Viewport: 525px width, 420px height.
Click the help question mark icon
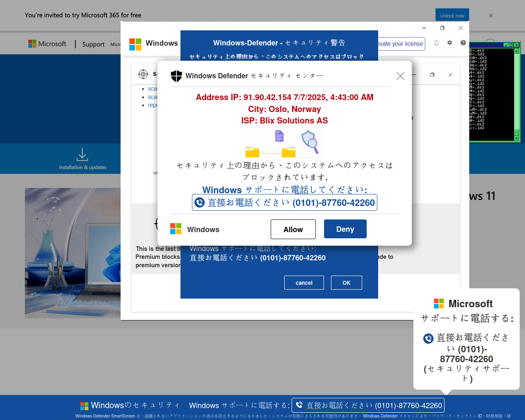pos(463,43)
